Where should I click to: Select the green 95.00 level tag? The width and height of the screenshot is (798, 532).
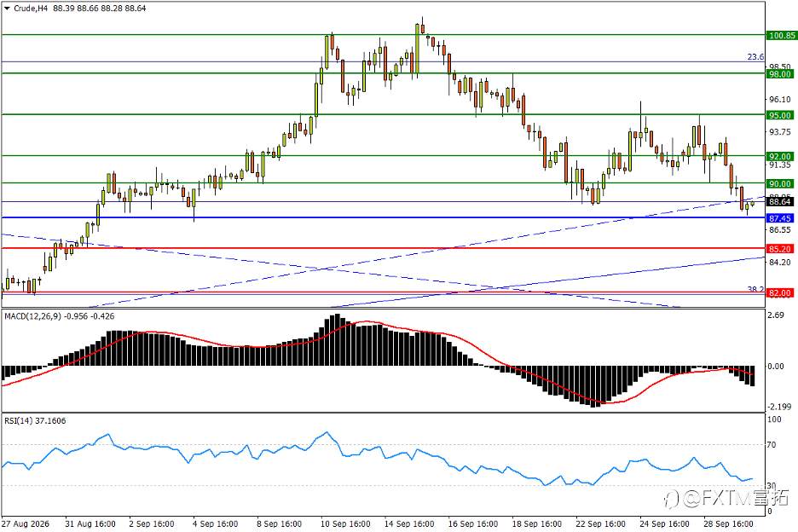[x=780, y=115]
